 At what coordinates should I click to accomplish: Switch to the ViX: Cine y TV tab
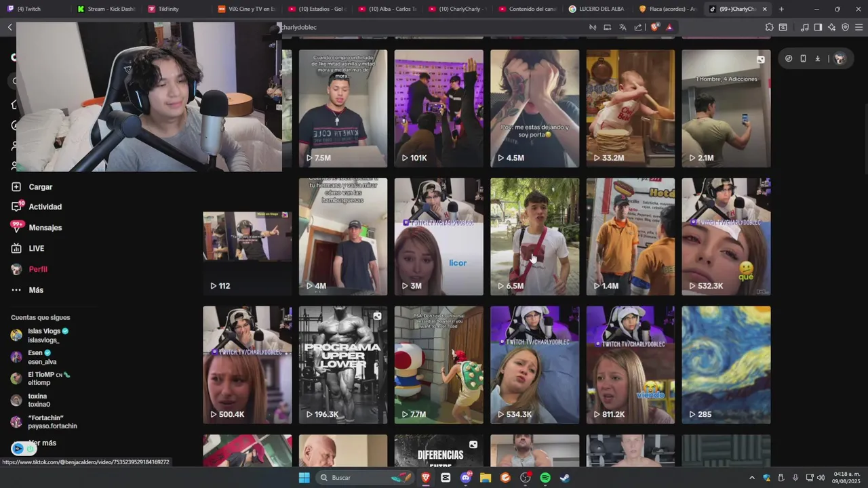[x=248, y=9]
